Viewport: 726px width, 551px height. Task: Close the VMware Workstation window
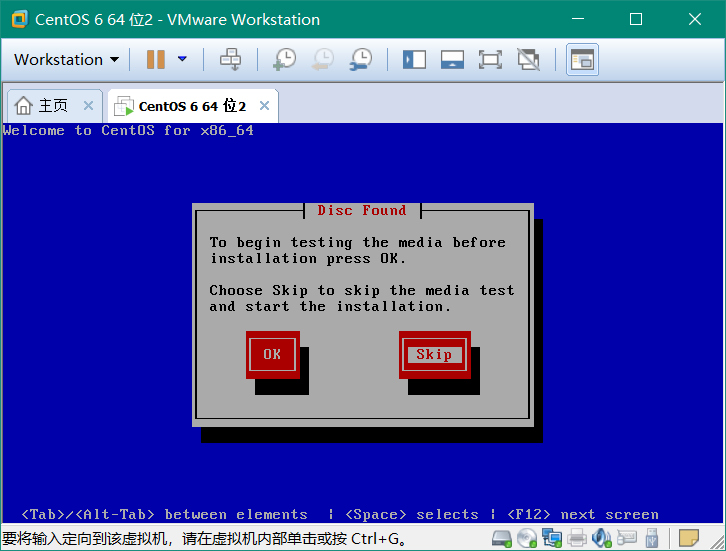coord(695,19)
